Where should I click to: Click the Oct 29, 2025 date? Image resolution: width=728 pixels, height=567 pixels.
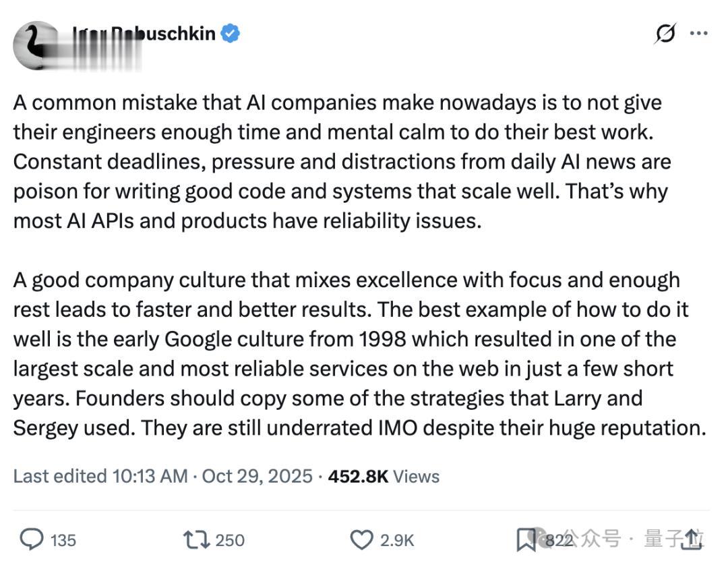click(x=257, y=476)
